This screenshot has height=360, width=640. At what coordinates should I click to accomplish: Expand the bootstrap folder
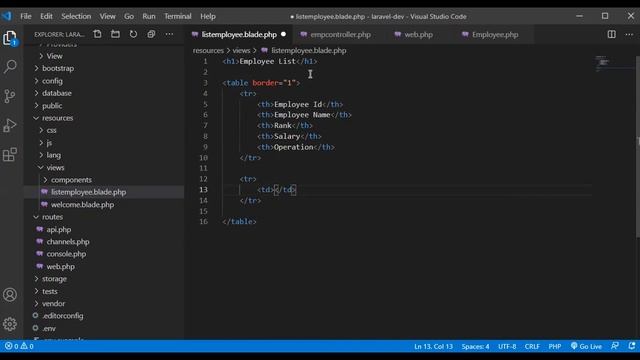coord(58,68)
